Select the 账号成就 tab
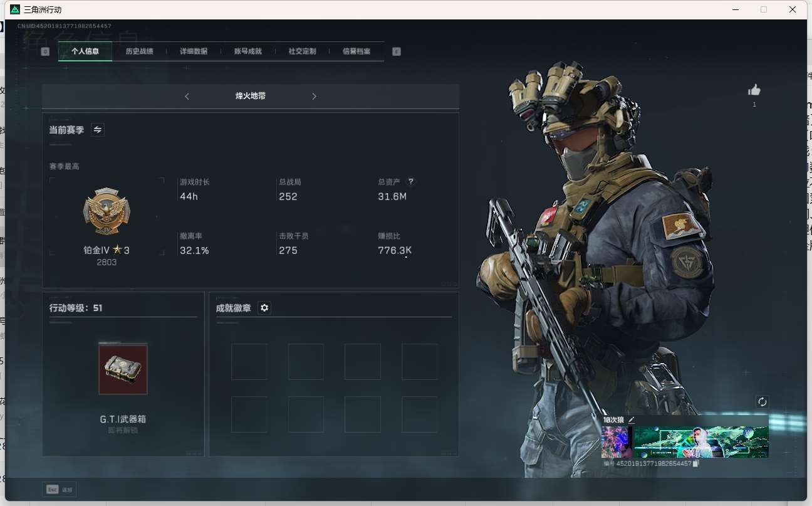Image resolution: width=812 pixels, height=506 pixels. tap(247, 51)
